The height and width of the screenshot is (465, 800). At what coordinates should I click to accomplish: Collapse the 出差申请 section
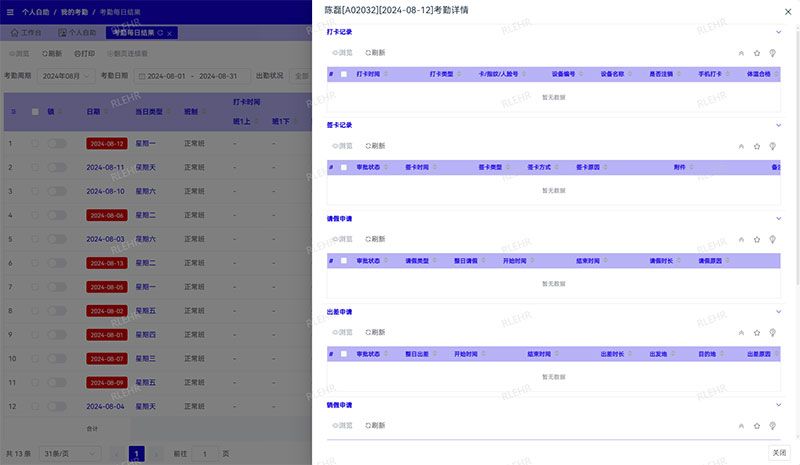[x=779, y=312]
